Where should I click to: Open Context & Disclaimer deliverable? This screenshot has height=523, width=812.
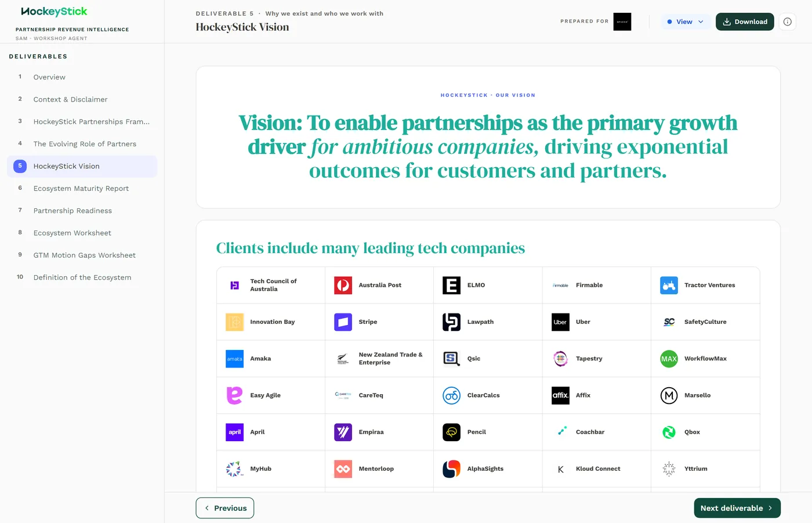[x=82, y=99]
